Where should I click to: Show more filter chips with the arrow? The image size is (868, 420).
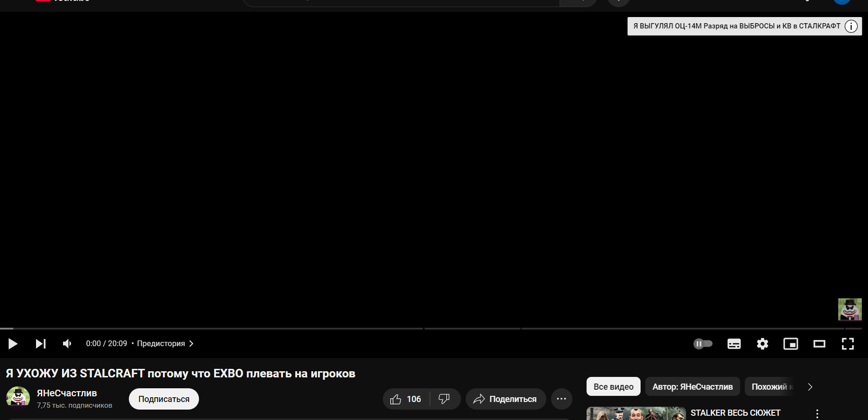[810, 387]
